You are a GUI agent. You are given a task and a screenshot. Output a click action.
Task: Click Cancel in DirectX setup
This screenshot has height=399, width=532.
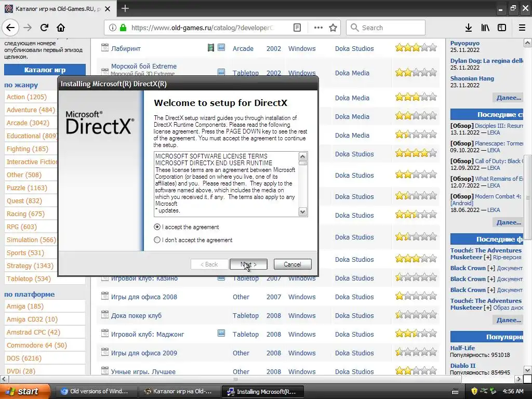pyautogui.click(x=292, y=264)
